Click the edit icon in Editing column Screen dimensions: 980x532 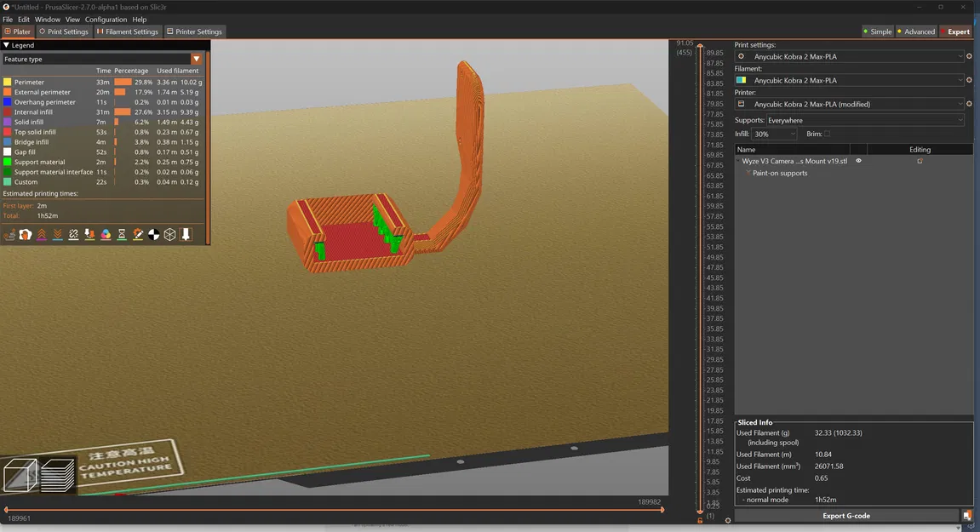(x=920, y=161)
